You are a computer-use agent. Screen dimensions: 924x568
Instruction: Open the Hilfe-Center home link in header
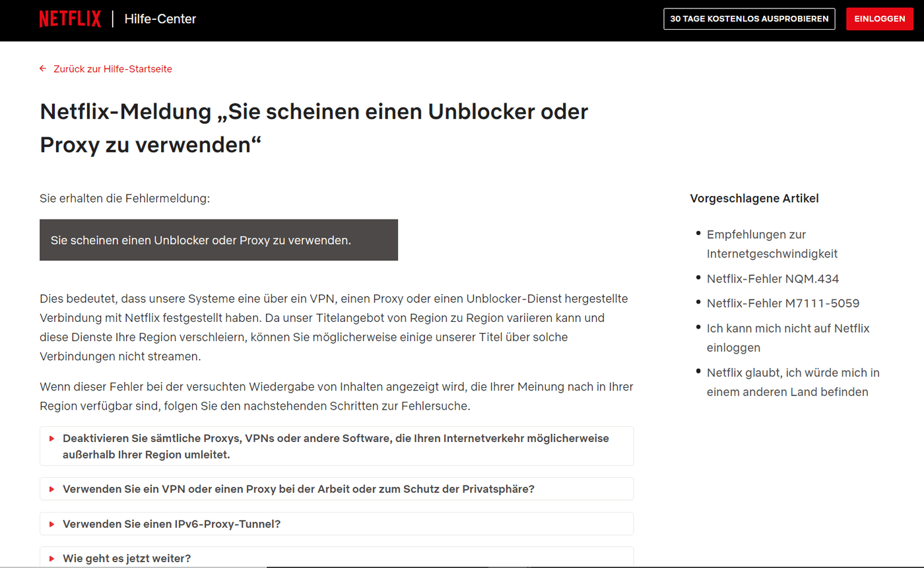coord(160,19)
